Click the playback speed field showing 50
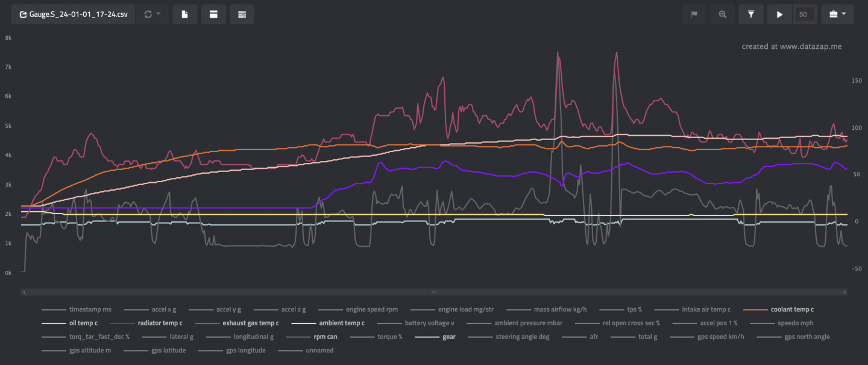 [x=803, y=14]
